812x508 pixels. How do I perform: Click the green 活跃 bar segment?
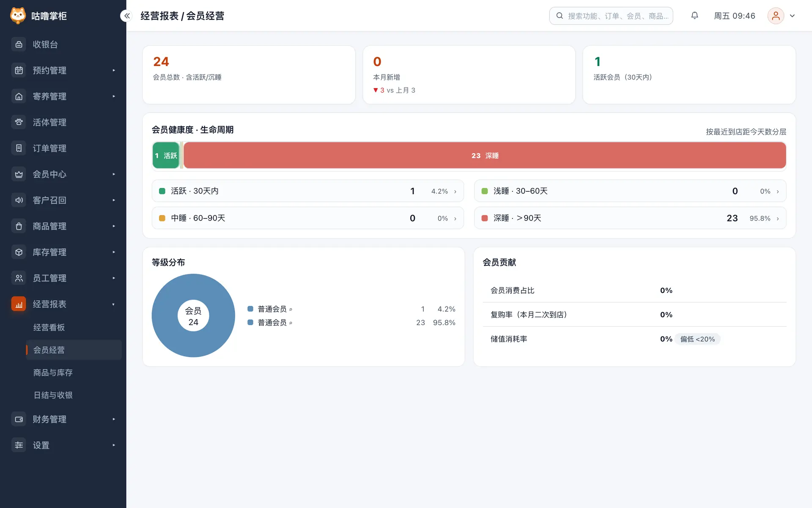[x=166, y=155]
